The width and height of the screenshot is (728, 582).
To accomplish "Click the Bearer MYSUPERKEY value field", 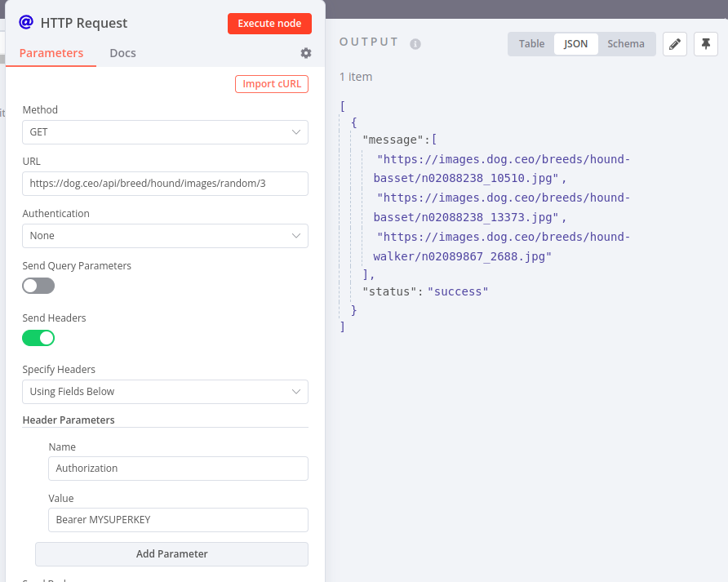I will coord(178,520).
